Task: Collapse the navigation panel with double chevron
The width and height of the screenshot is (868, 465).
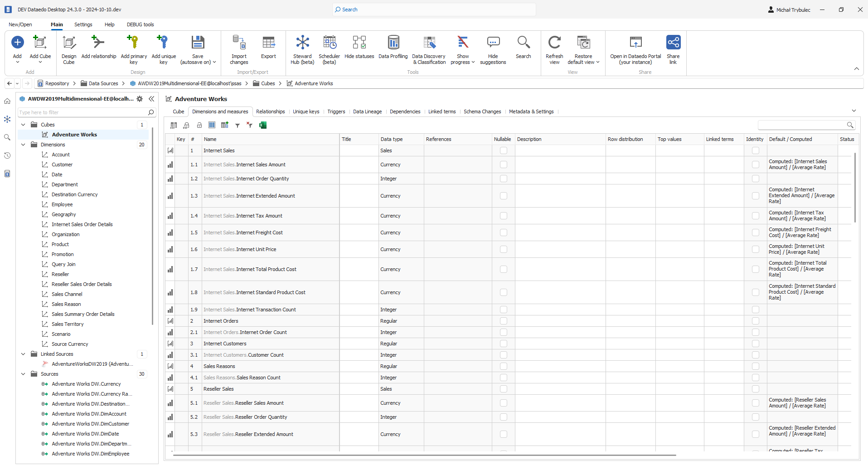Action: click(151, 99)
